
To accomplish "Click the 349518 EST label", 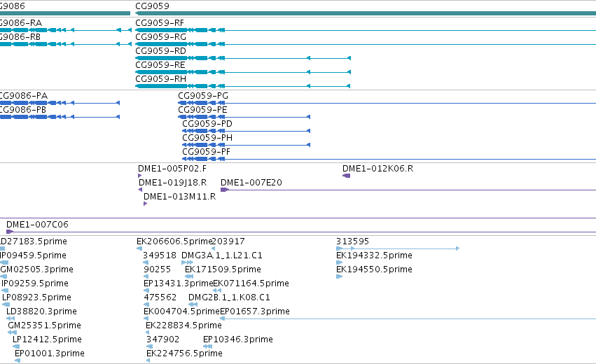I will (160, 255).
